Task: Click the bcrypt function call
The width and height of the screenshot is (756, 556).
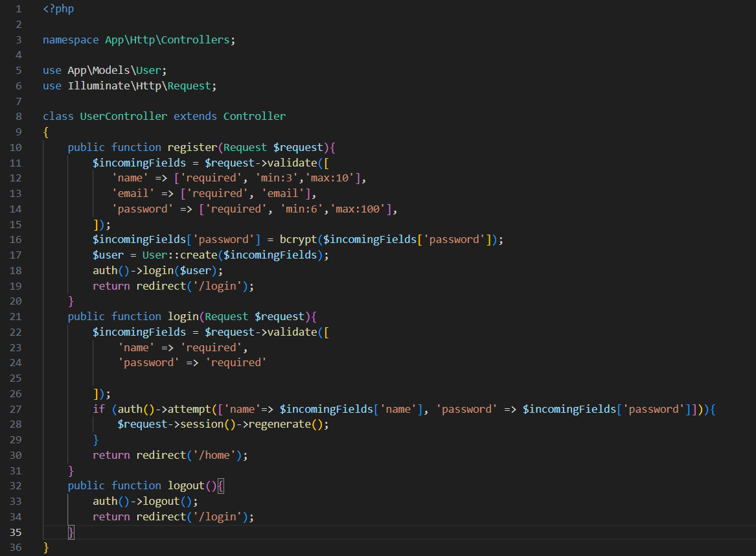Action: (298, 239)
